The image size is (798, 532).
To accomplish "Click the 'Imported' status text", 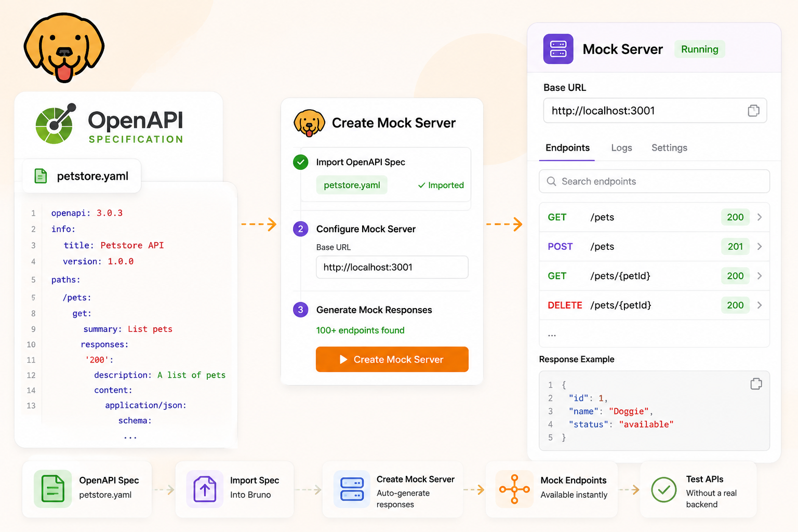I will coord(441,185).
